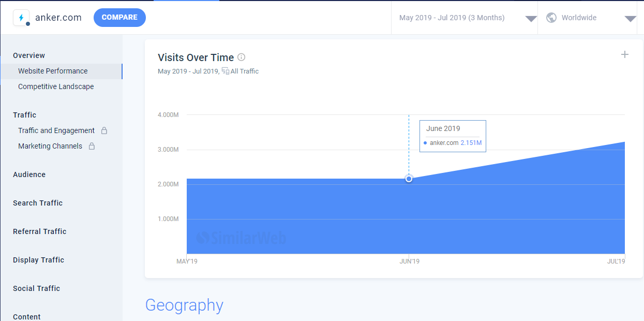The image size is (644, 321).
Task: Click the globe icon next to Worldwide
Action: [551, 18]
